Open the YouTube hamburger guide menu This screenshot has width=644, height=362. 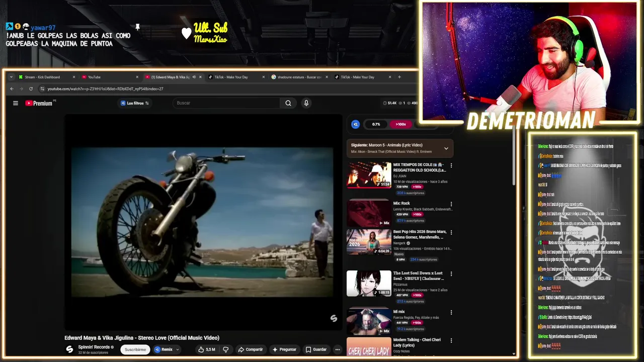click(x=16, y=103)
